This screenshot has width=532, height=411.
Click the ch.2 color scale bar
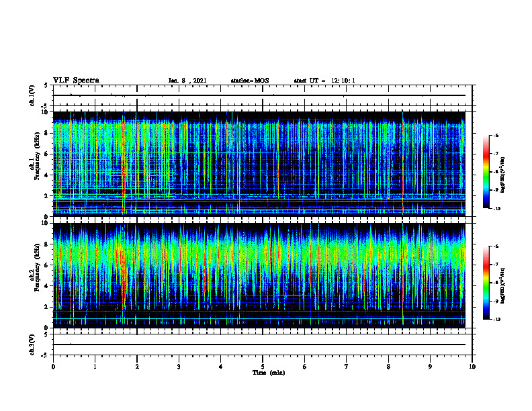486,283
